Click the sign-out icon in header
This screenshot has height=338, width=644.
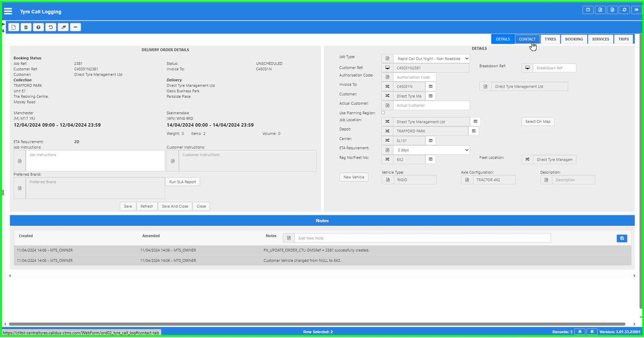[636, 10]
